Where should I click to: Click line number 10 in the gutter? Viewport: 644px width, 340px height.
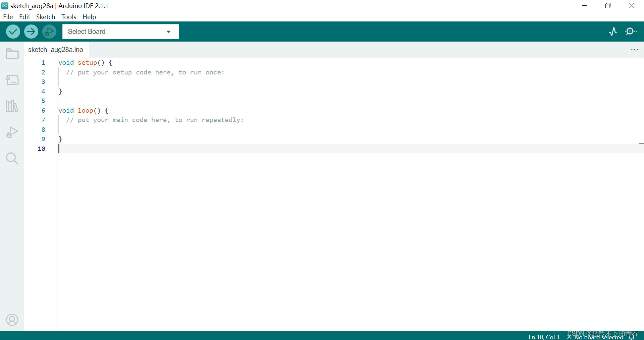(42, 149)
